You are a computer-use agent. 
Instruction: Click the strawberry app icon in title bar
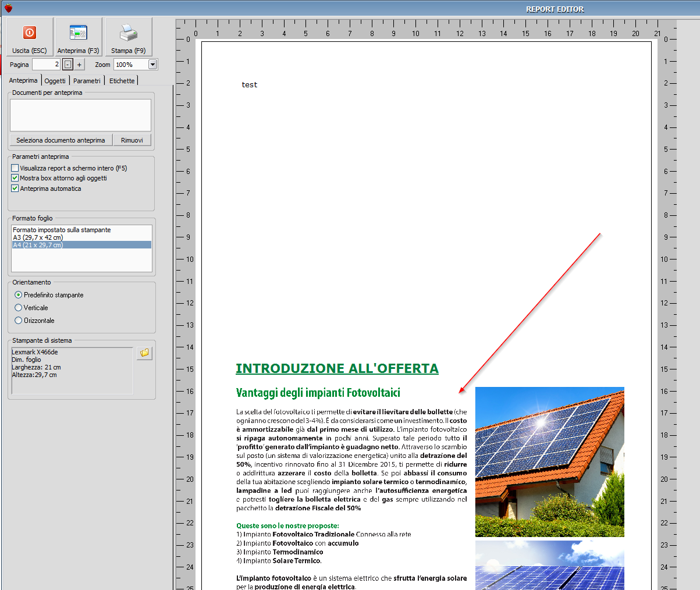point(8,8)
